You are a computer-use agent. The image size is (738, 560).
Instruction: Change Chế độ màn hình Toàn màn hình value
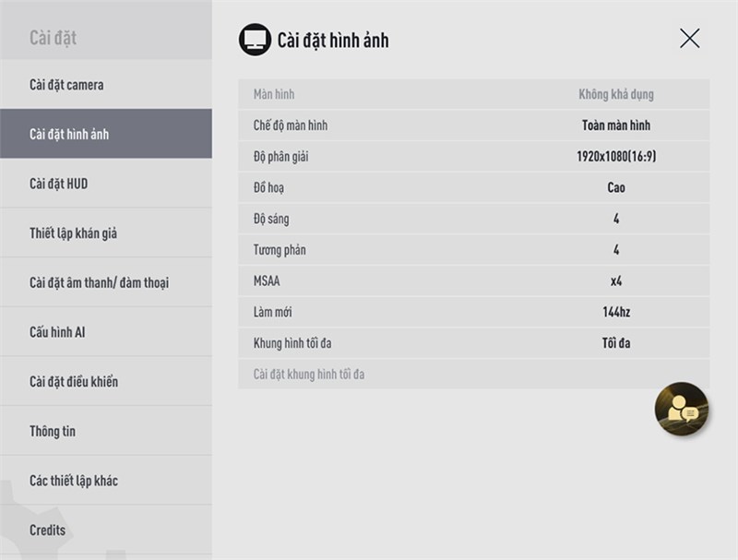[616, 125]
